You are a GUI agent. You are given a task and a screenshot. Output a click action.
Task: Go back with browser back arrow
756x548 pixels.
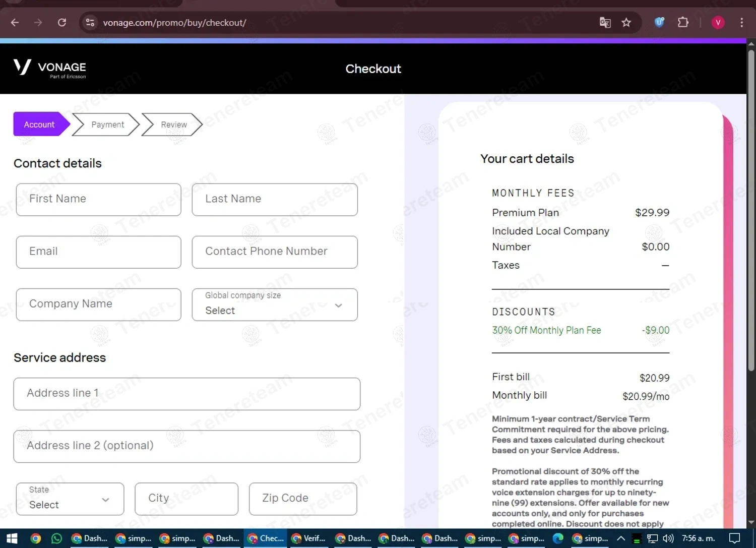15,22
